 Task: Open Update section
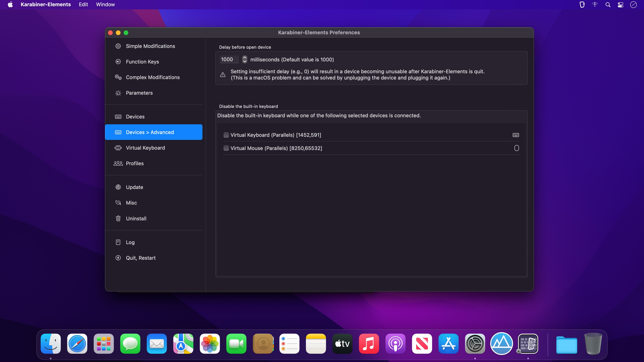[153, 187]
